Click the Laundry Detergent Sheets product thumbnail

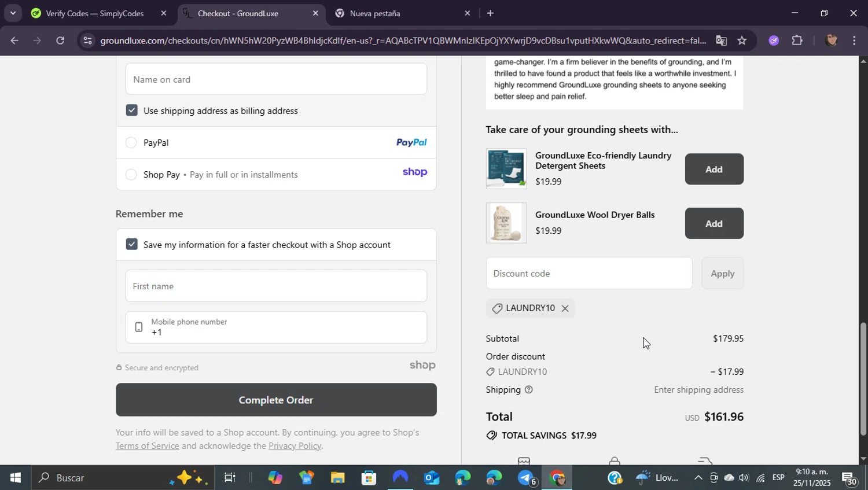click(x=506, y=168)
